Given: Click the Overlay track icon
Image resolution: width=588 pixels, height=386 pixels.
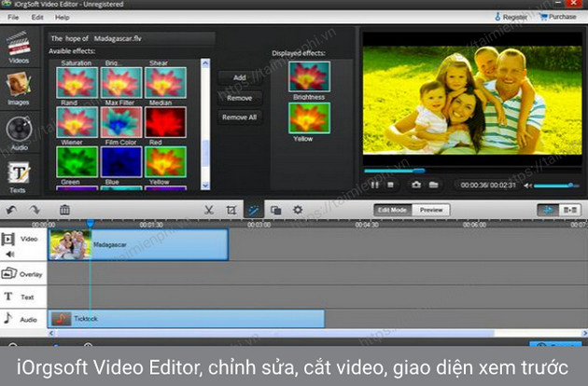Looking at the screenshot, I should point(9,273).
